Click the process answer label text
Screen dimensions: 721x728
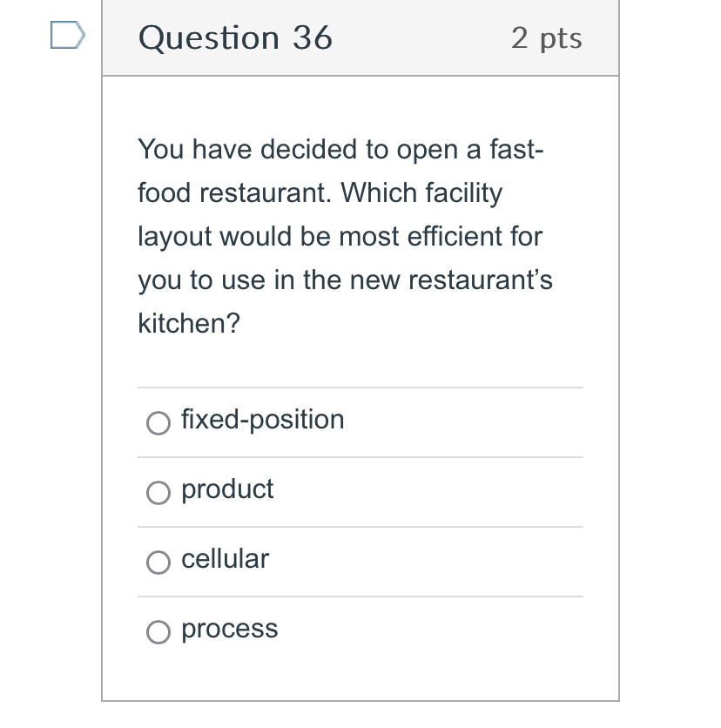[230, 630]
